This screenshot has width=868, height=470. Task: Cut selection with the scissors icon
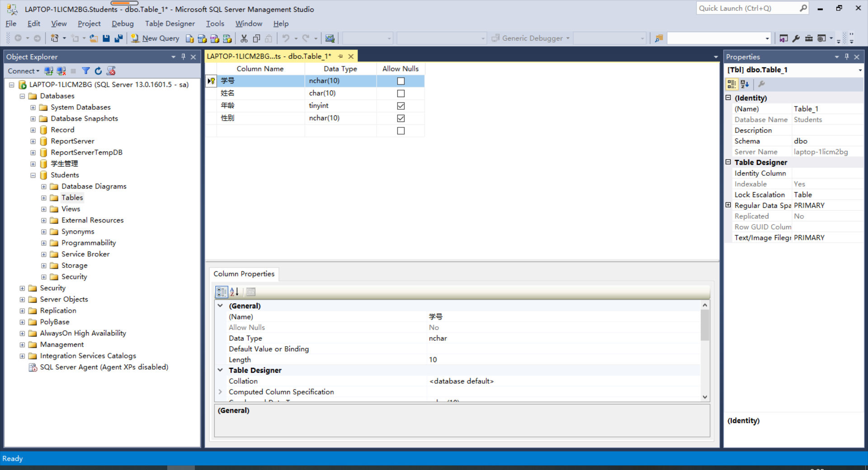pyautogui.click(x=244, y=38)
